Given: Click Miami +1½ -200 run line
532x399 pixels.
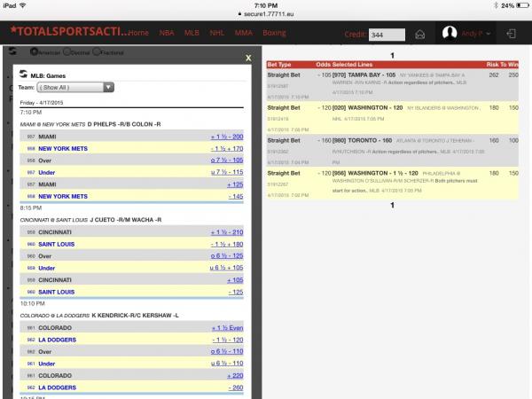Looking at the screenshot, I should click(x=226, y=137).
